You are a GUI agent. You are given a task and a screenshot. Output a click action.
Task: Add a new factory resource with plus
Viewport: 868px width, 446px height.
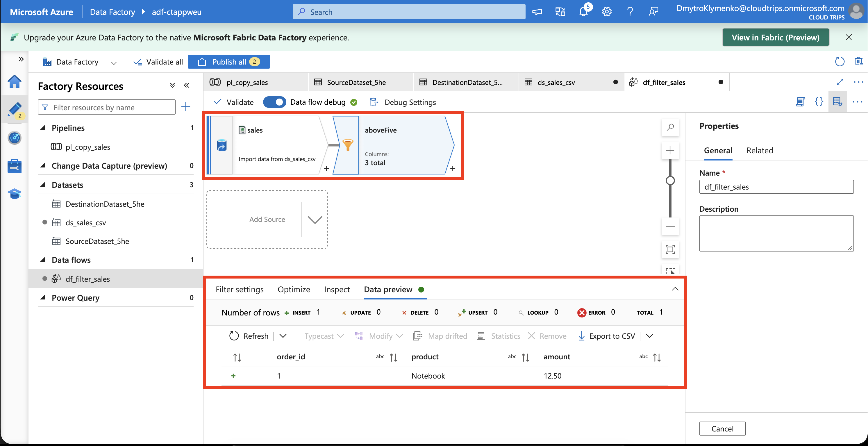186,107
